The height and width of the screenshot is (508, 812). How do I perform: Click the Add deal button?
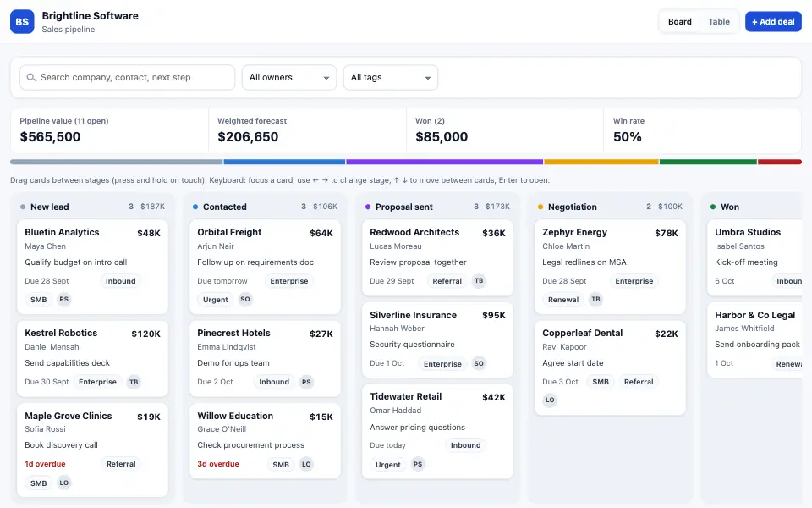773,22
